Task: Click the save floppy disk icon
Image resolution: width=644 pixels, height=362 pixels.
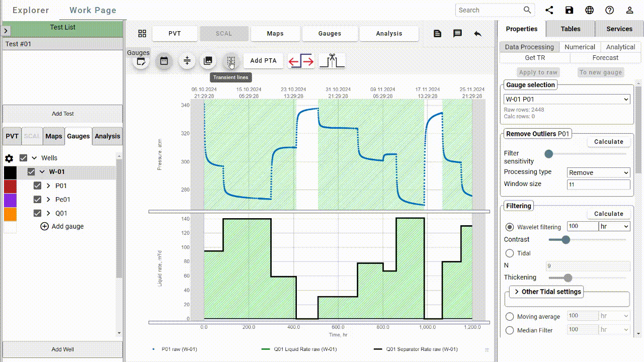Action: [x=569, y=10]
